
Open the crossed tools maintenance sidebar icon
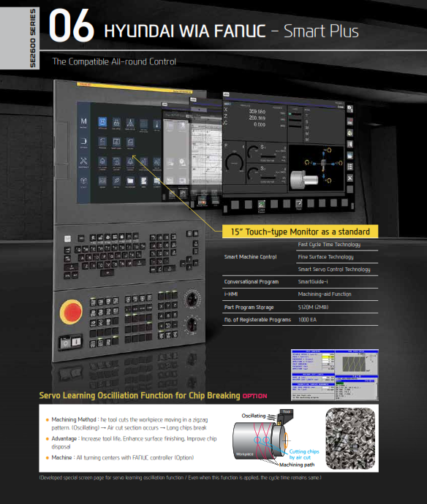point(83,161)
